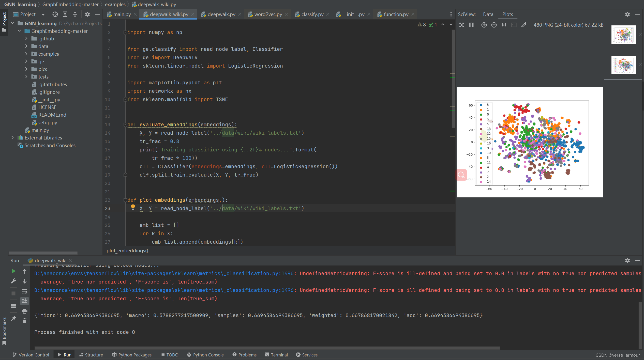This screenshot has height=360, width=644.
Task: Open the Data tab in SciView
Action: [x=488, y=14]
